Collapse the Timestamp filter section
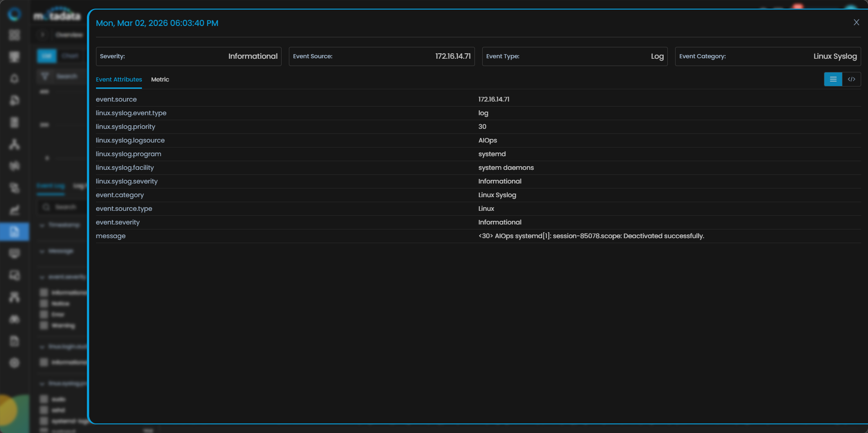Viewport: 868px width, 433px height. 42,225
